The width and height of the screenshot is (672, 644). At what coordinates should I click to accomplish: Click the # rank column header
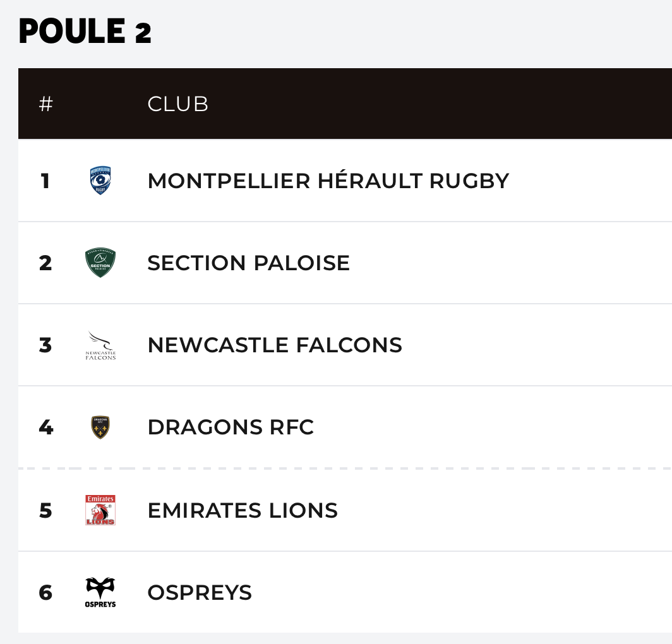click(x=45, y=104)
